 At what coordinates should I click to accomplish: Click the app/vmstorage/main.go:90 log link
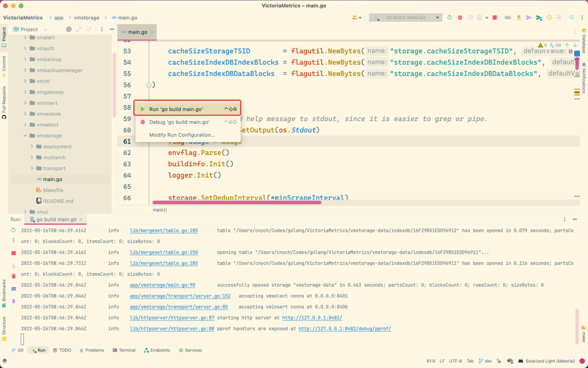[x=162, y=285]
